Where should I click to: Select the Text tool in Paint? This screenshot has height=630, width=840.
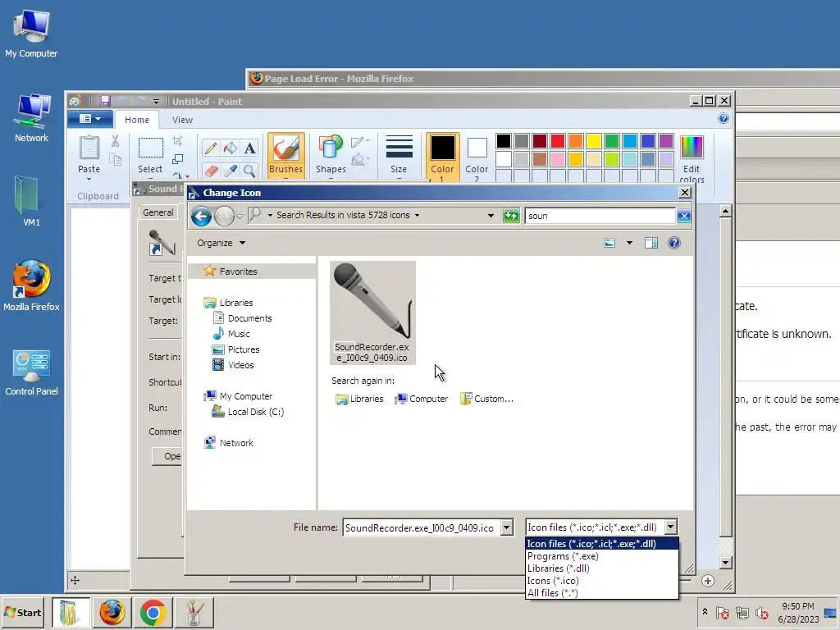[249, 148]
